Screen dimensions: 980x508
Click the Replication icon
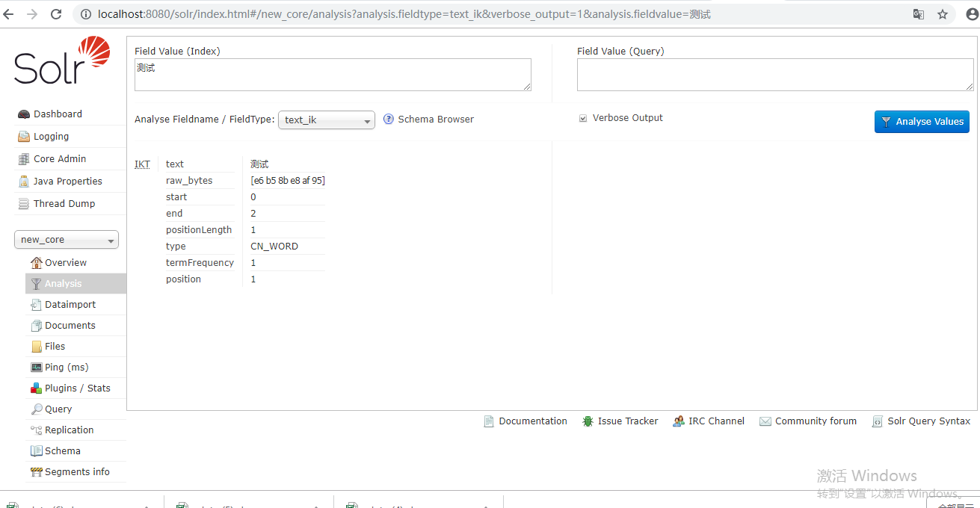click(36, 430)
